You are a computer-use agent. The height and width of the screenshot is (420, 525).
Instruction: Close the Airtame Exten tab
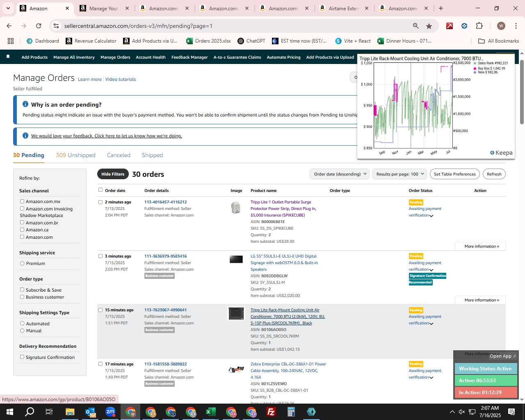(x=367, y=8)
